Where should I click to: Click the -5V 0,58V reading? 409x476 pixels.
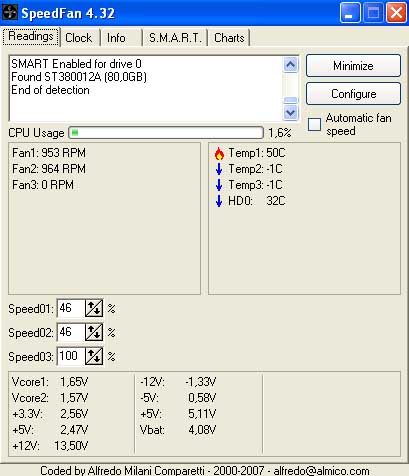(178, 398)
